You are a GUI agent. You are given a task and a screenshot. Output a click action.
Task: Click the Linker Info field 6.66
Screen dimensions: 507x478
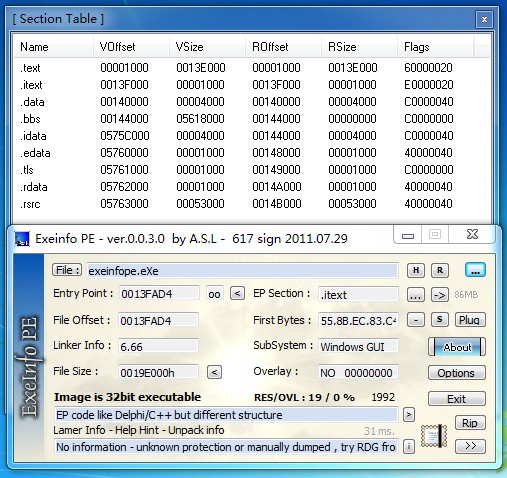coord(158,347)
